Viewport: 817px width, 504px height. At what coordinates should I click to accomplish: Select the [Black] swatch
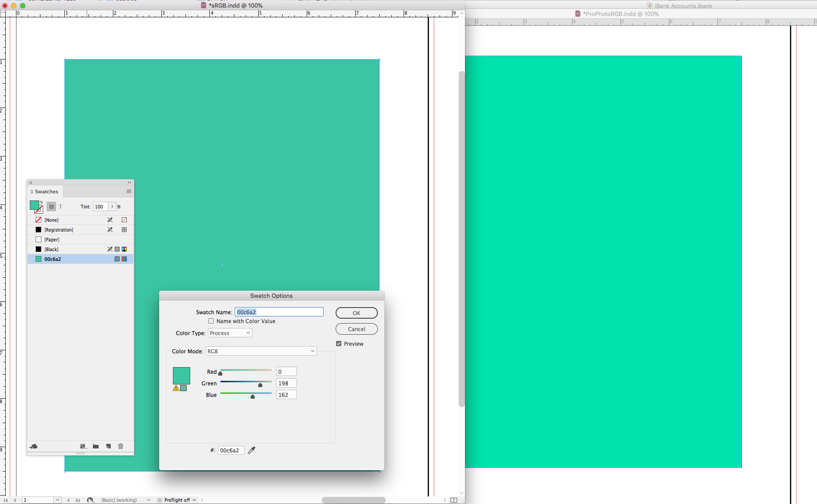click(51, 249)
